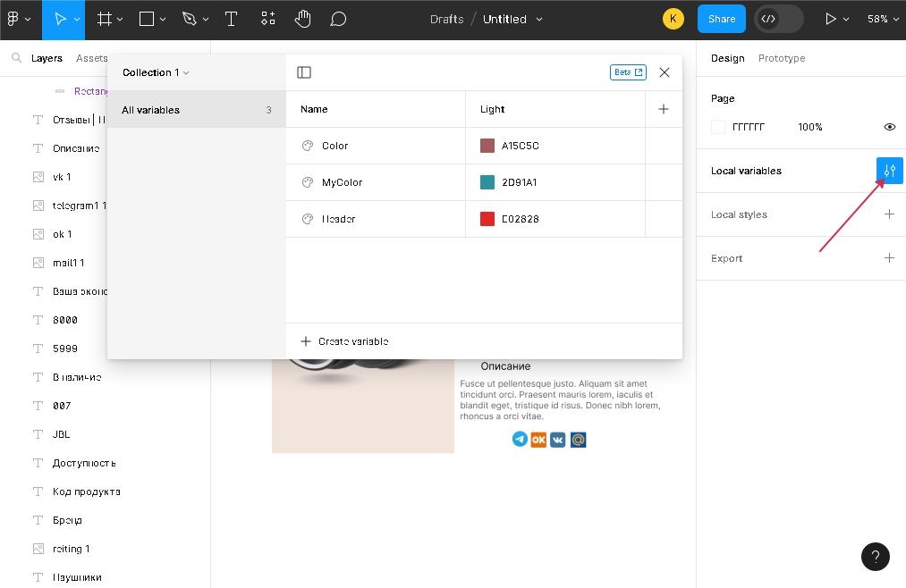Select the Text tool in toolbar
This screenshot has height=588, width=906.
pos(231,19)
